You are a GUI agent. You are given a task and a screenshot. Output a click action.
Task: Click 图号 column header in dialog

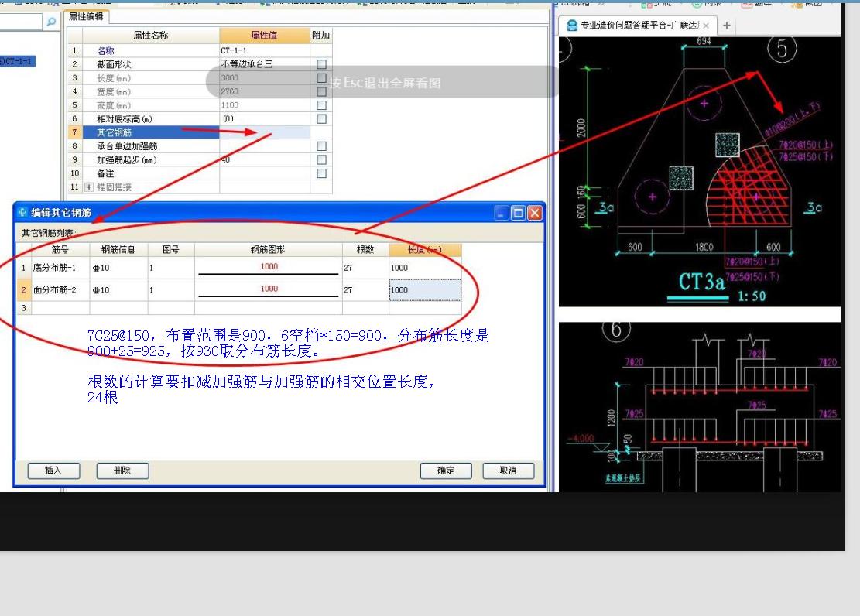point(171,250)
